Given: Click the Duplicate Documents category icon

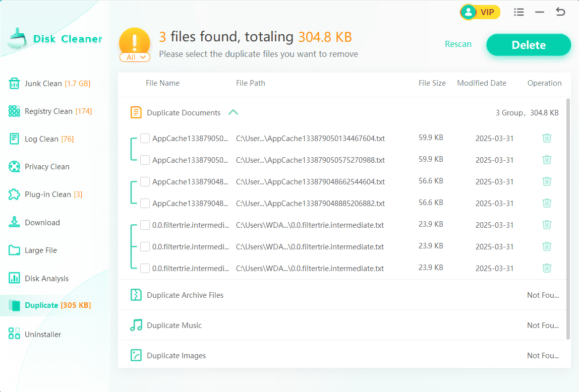Looking at the screenshot, I should click(136, 113).
